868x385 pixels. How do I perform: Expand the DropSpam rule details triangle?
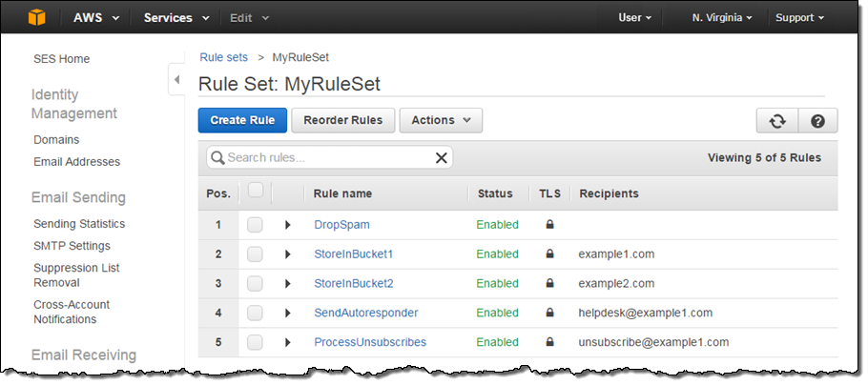click(x=288, y=226)
